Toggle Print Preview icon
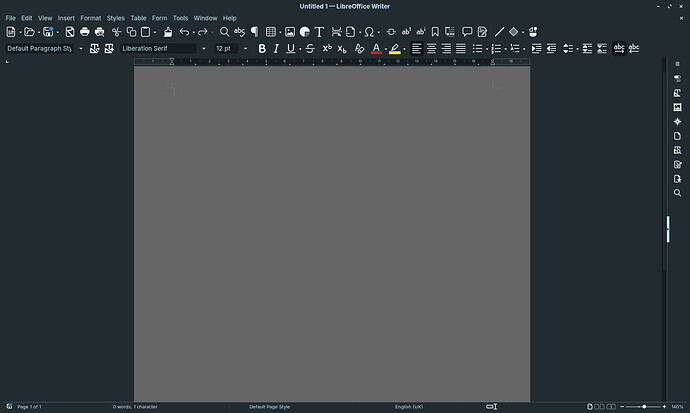The width and height of the screenshot is (690, 413). click(99, 32)
